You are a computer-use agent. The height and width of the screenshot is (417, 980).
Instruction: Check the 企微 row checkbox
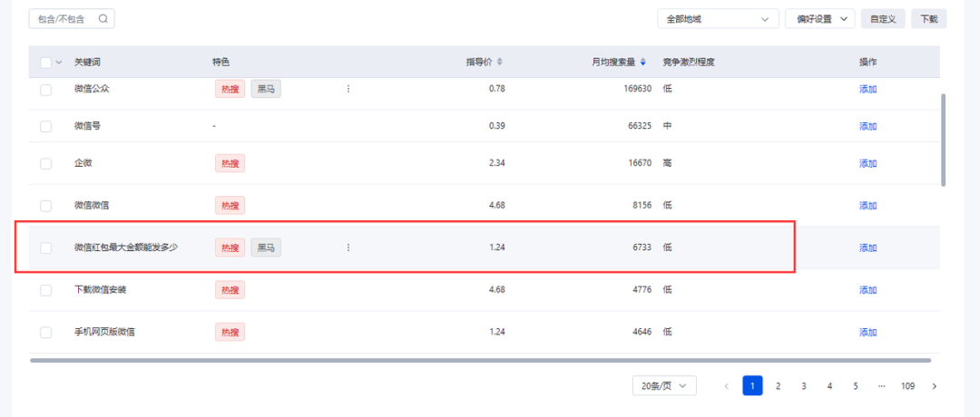point(45,163)
